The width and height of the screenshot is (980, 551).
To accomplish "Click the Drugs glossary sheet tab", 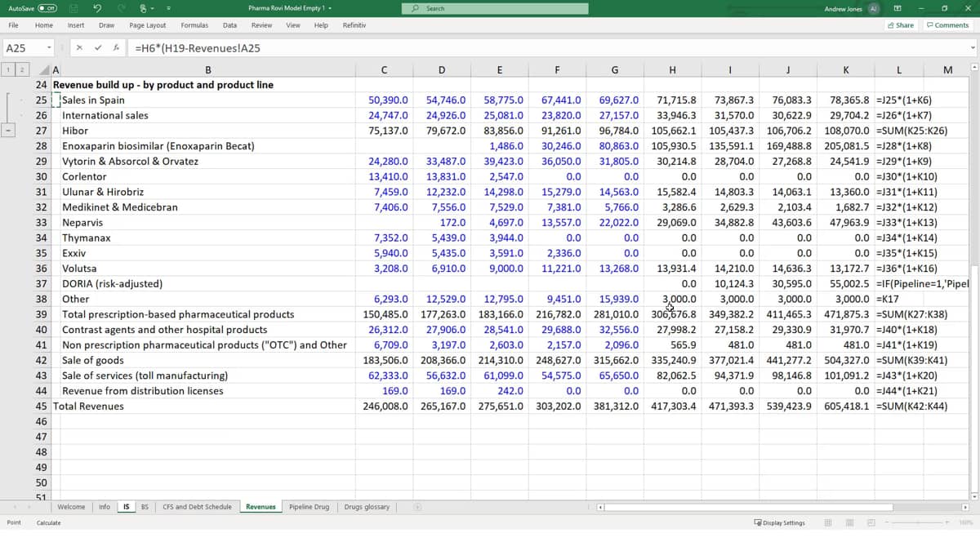I will [367, 507].
